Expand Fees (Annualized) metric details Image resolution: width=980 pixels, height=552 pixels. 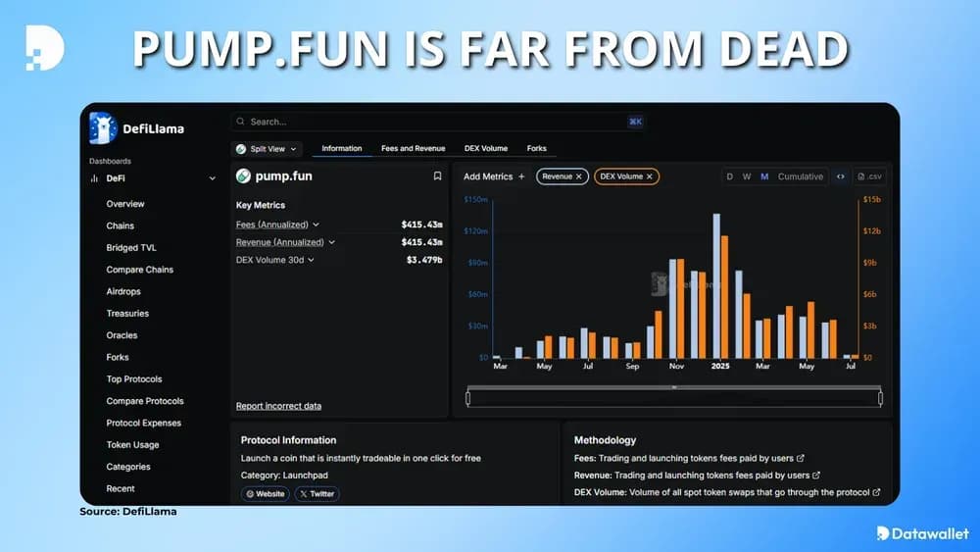pyautogui.click(x=316, y=225)
